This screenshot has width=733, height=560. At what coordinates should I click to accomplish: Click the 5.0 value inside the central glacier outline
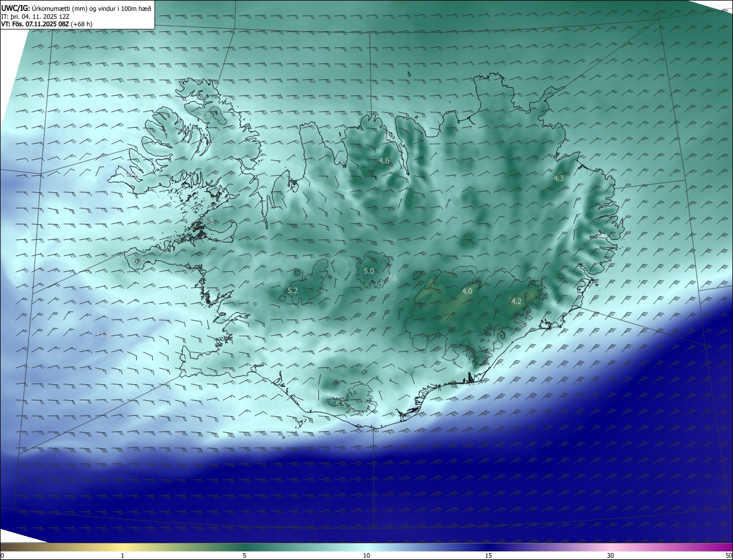tap(369, 271)
